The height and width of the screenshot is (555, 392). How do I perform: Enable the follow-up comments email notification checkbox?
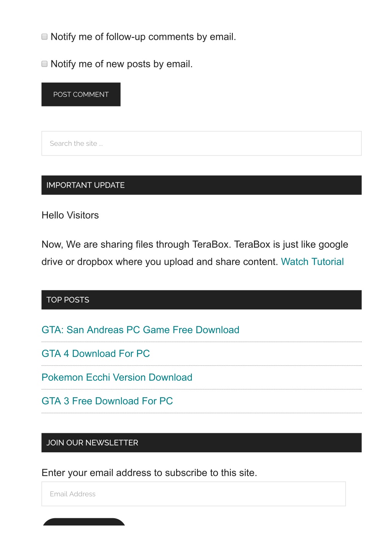(44, 37)
